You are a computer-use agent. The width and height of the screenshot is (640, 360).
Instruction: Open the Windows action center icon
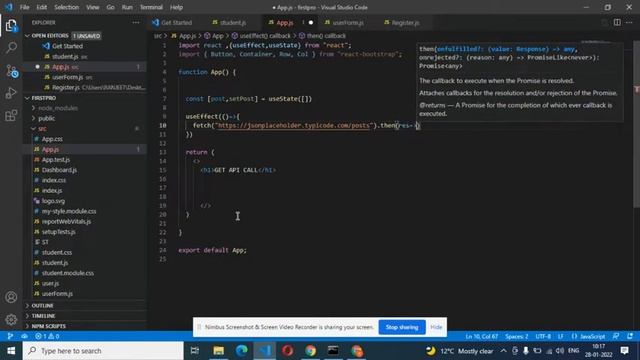click(x=624, y=351)
